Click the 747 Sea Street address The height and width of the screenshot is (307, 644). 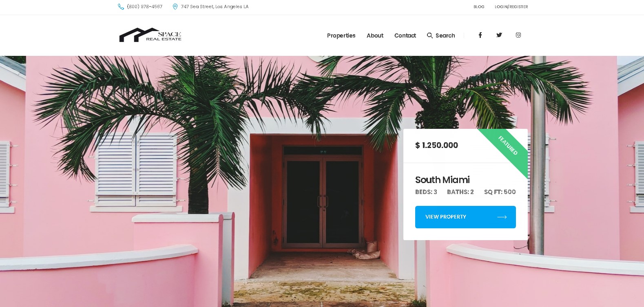(215, 7)
